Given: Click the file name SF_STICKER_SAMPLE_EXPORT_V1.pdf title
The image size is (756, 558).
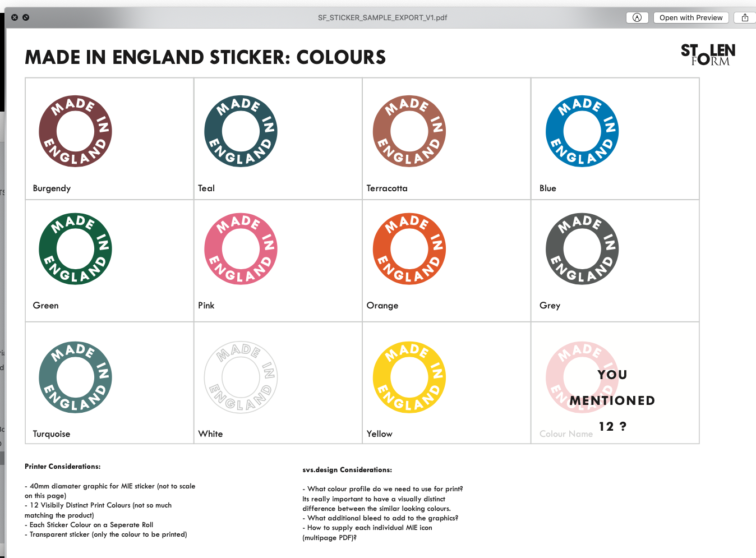Looking at the screenshot, I should tap(382, 17).
